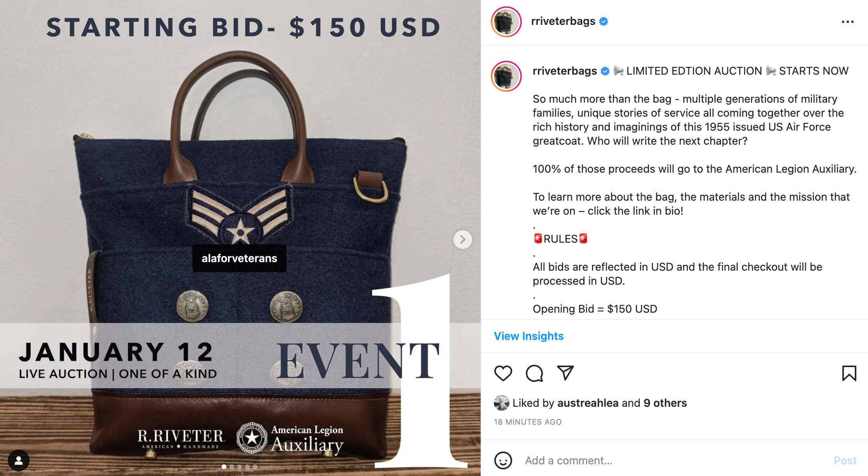Save post with bookmark icon
The width and height of the screenshot is (868, 476).
849,373
